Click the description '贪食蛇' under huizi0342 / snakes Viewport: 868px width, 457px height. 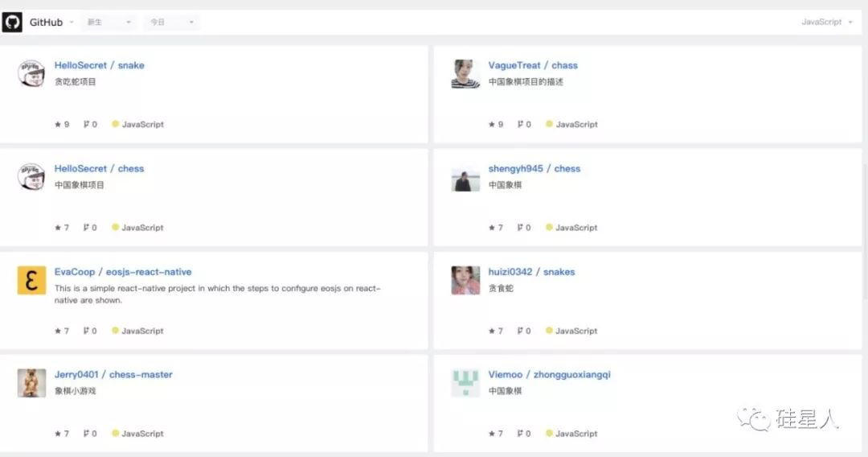coord(501,288)
